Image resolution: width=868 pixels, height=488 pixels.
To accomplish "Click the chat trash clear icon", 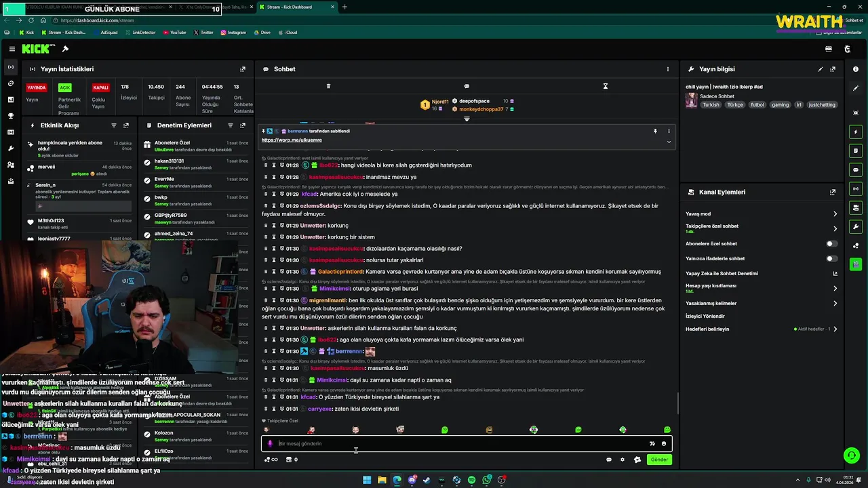I will pos(328,86).
